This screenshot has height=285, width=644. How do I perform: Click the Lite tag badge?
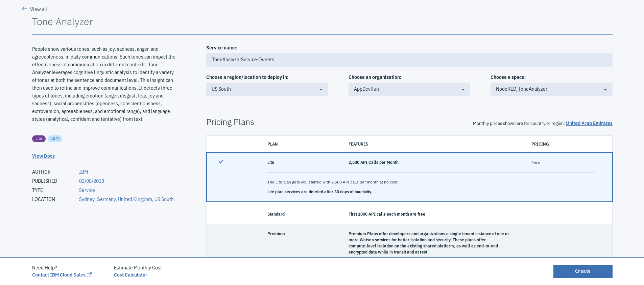point(39,139)
